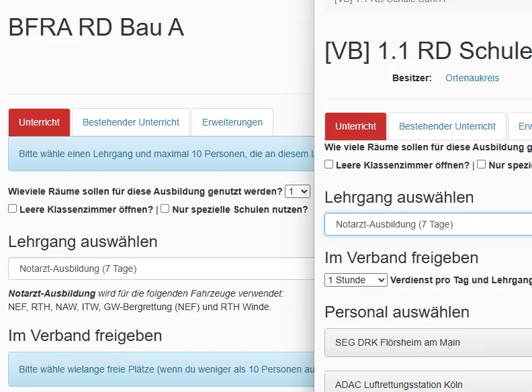Check Leere Klassenzimmer öffnen in the right panel
Screen dimensions: 532x392
[x=329, y=164]
